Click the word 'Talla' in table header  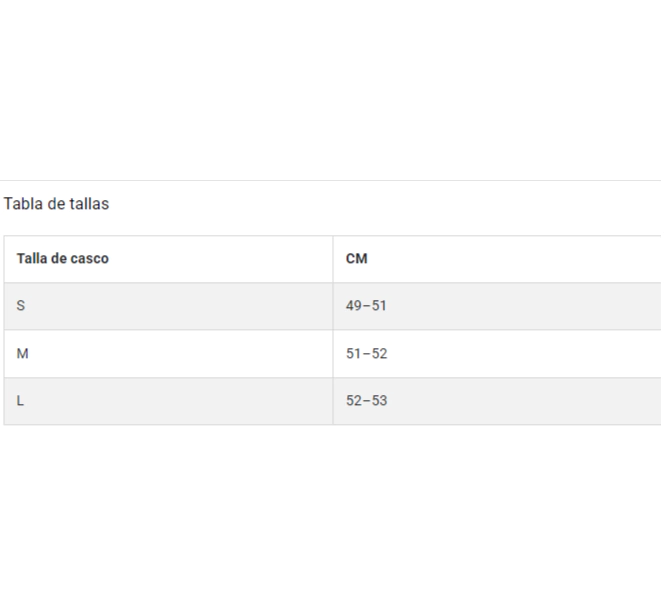click(x=32, y=258)
